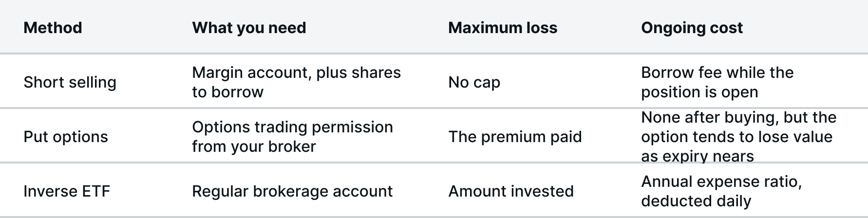868x218 pixels.
Task: Click the Maximum loss column header
Action: 503,28
